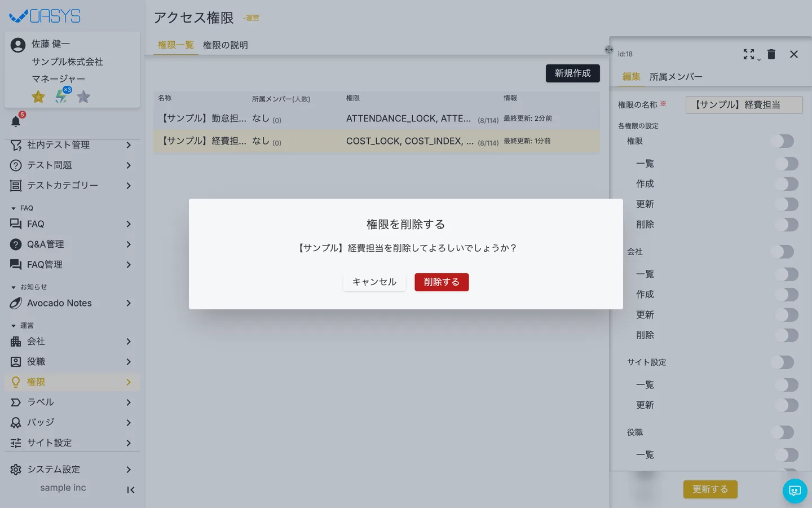812x508 pixels.
Task: Confirm deletion with 削除する button
Action: (442, 282)
